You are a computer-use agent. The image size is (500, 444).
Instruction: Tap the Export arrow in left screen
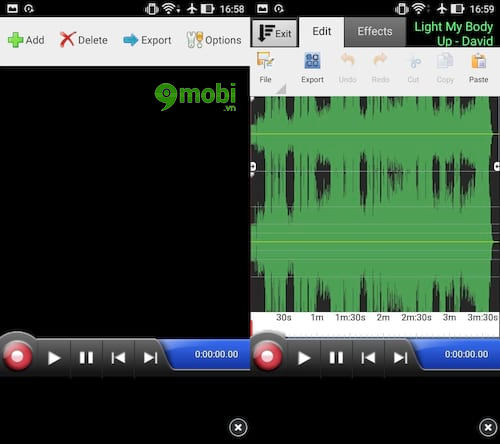[147, 40]
